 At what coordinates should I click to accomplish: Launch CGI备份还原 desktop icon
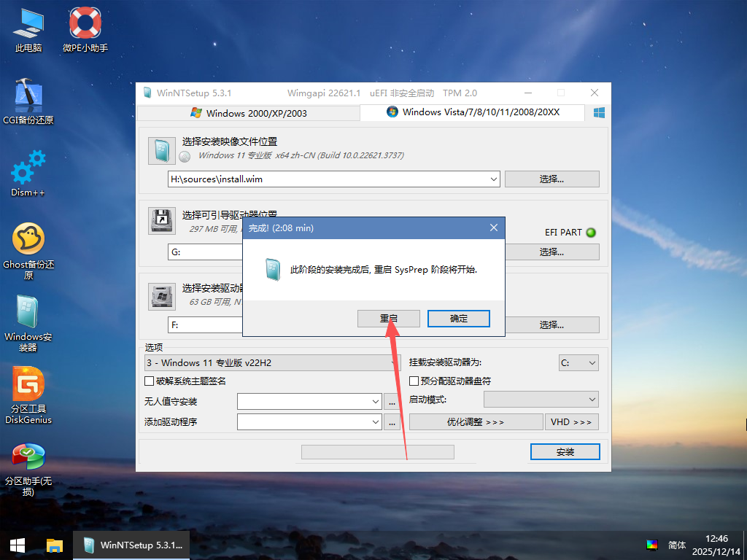pyautogui.click(x=28, y=98)
